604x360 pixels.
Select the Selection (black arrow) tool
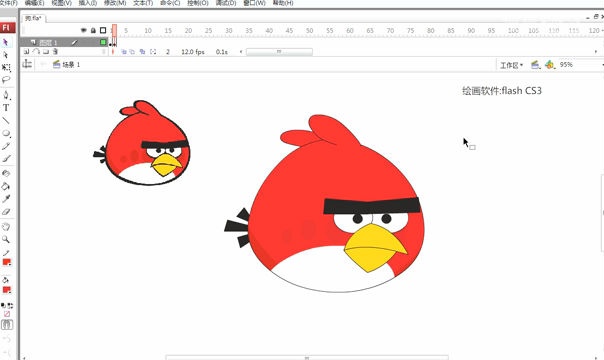[6, 42]
